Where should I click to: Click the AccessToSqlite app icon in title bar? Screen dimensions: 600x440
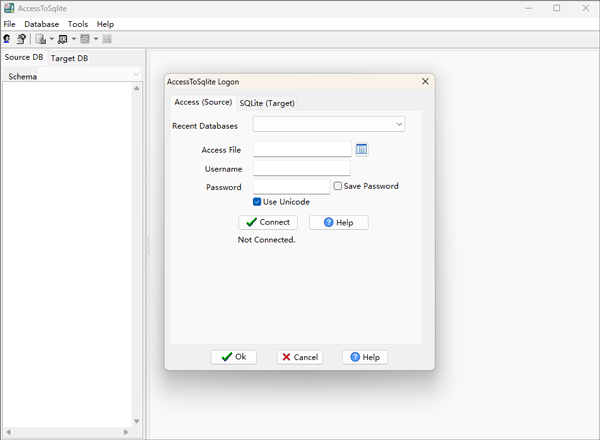pos(9,8)
